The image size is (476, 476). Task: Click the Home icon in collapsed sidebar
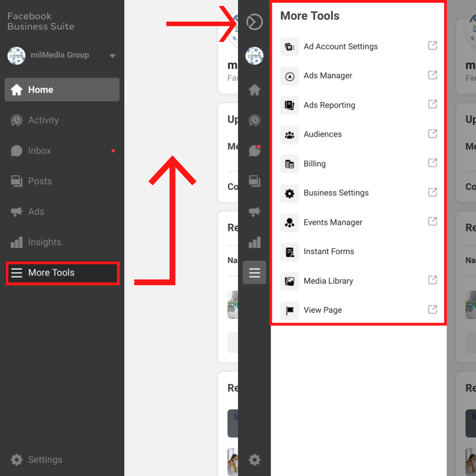point(254,89)
